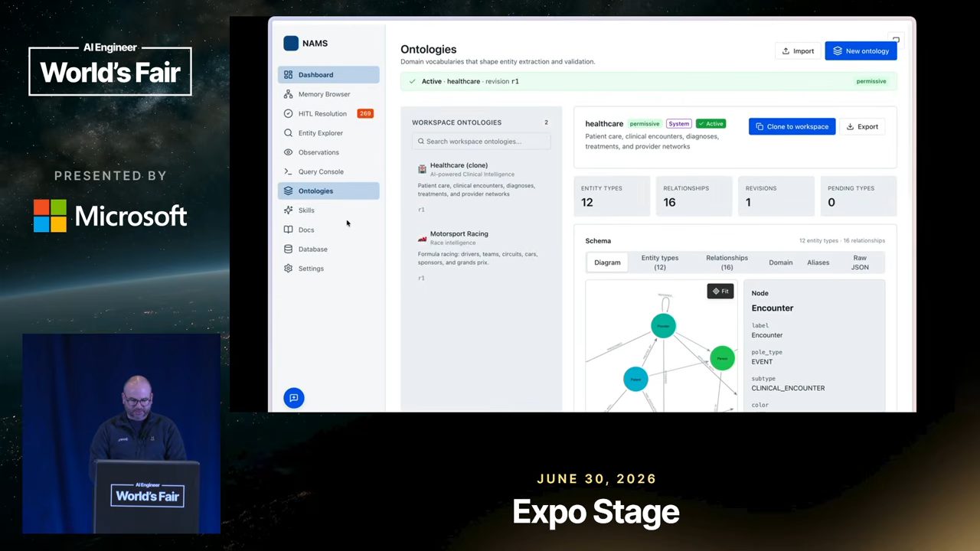Select the Motorsport Racing ontology

pyautogui.click(x=481, y=256)
